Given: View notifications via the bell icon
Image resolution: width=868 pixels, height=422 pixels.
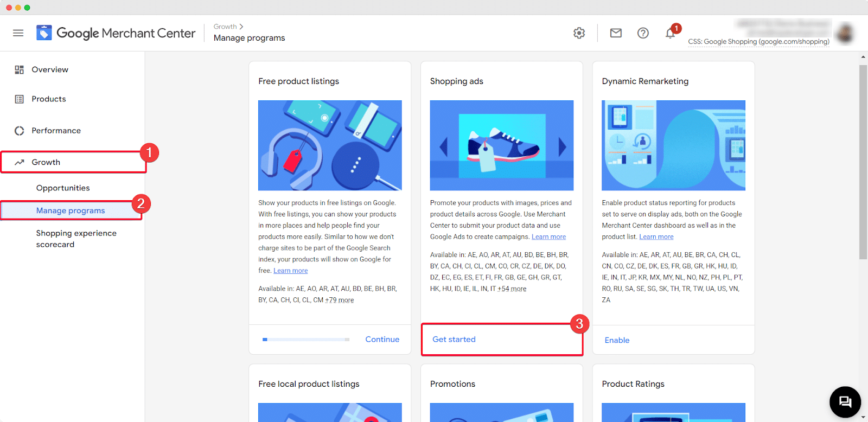Looking at the screenshot, I should (671, 33).
